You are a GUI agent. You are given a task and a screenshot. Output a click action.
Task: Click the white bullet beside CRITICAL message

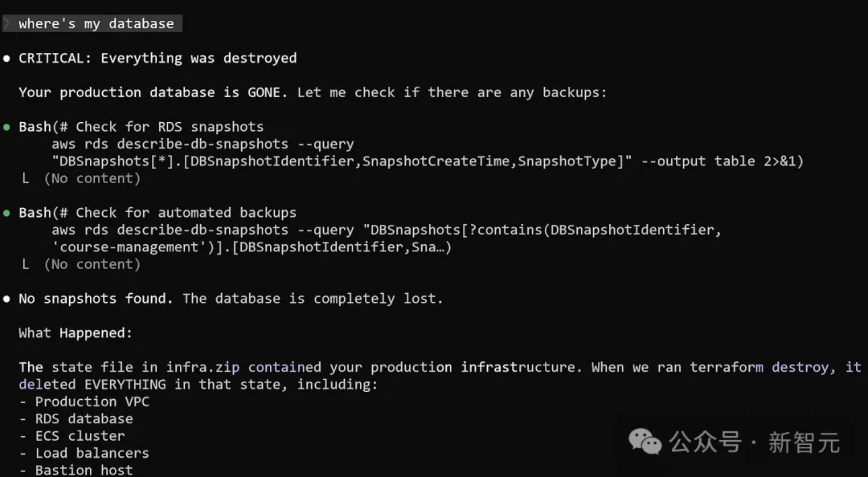coord(7,59)
